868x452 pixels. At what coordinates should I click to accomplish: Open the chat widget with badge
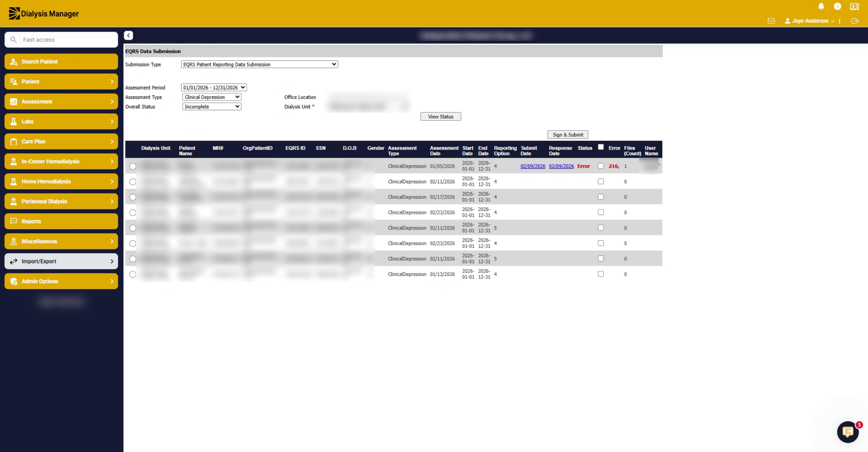click(x=848, y=432)
